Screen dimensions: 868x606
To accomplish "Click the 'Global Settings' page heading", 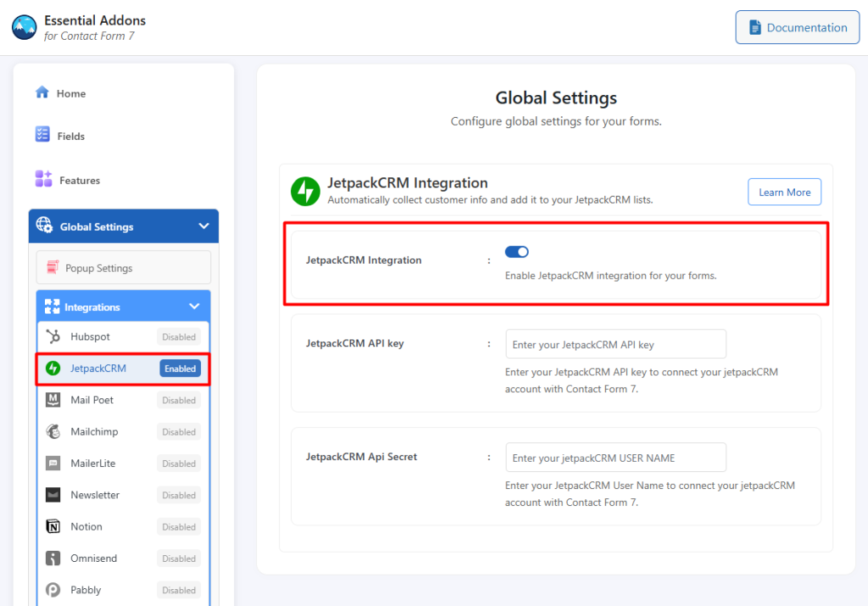I will tap(556, 98).
